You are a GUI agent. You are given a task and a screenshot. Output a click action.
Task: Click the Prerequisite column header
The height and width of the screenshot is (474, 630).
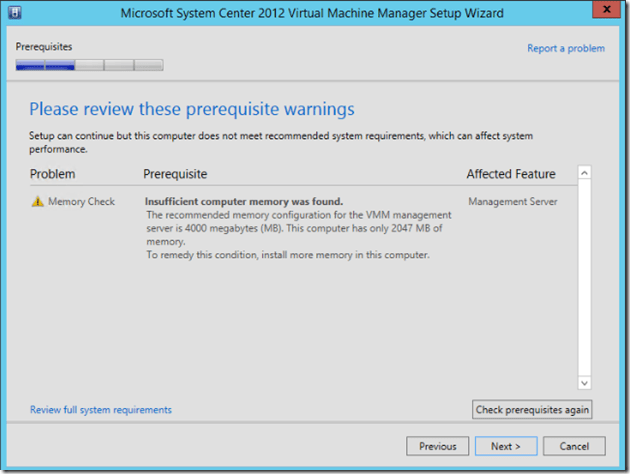pyautogui.click(x=175, y=174)
